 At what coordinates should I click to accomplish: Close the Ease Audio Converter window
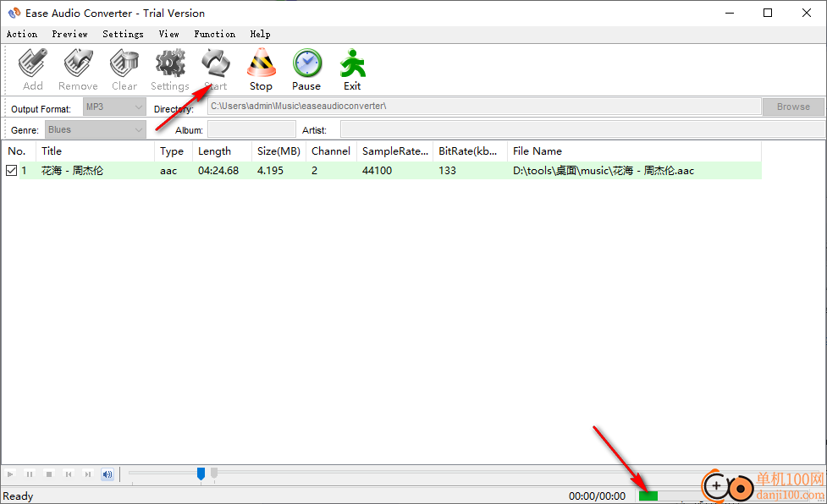point(807,13)
